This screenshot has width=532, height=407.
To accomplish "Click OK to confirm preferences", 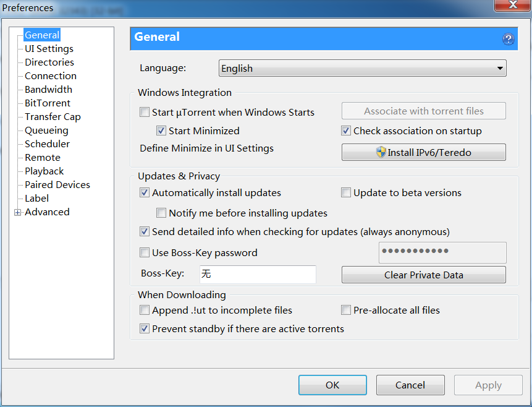I will [332, 385].
